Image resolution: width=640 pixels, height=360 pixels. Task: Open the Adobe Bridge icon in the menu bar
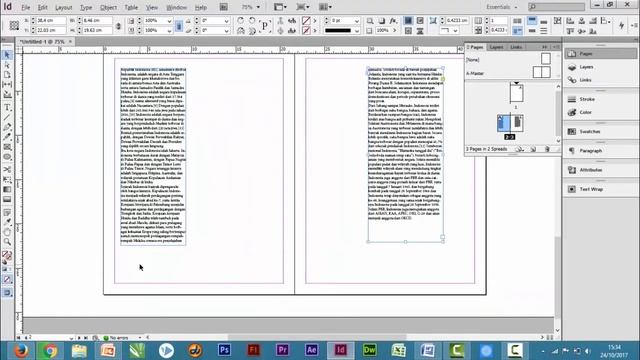(224, 7)
